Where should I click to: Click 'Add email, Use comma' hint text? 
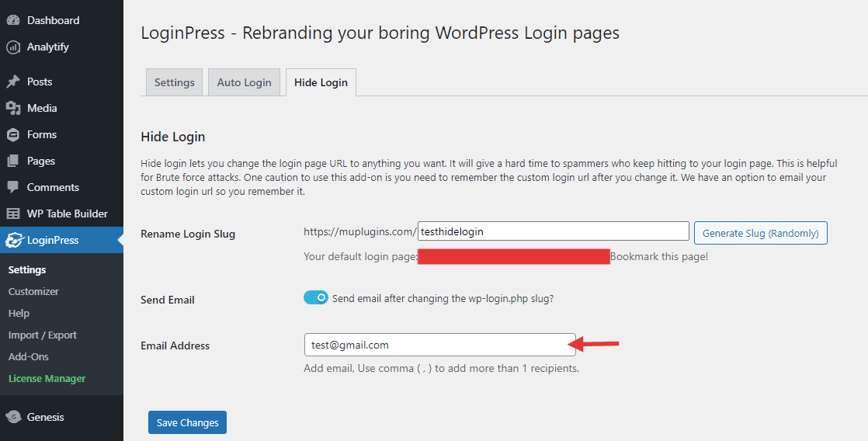[x=441, y=368]
